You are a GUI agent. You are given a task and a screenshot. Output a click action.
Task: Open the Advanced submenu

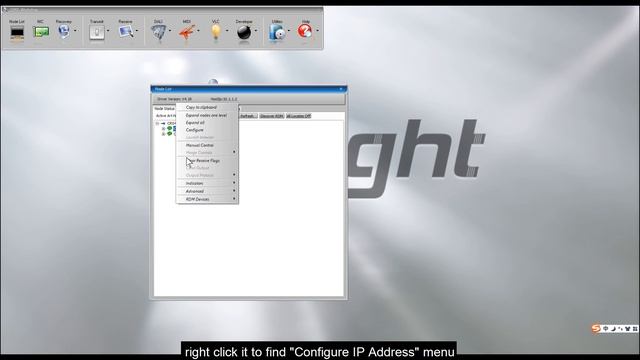207,191
